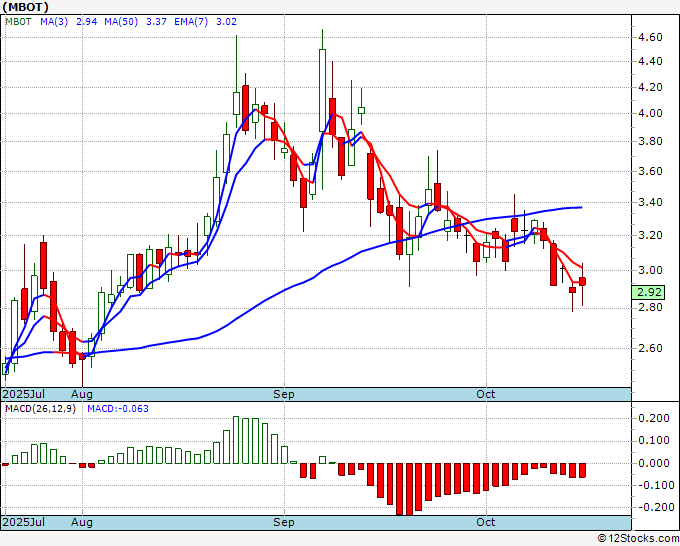
Task: Click 2025Jul on the price chart axis
Action: pos(24,394)
